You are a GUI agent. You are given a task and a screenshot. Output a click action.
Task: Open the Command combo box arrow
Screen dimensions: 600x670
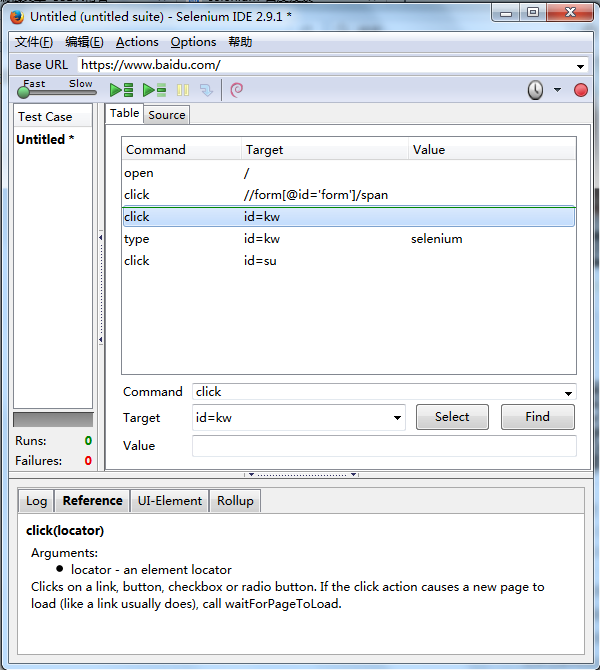[x=568, y=393]
